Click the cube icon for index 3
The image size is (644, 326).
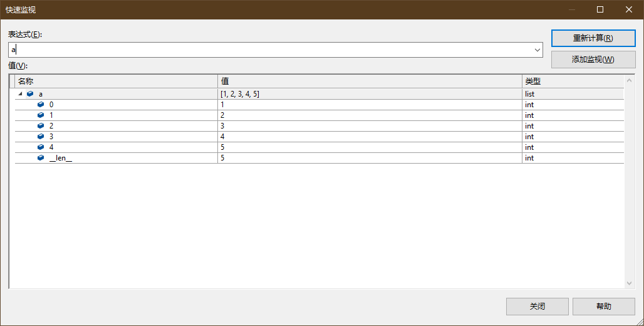[x=41, y=137]
